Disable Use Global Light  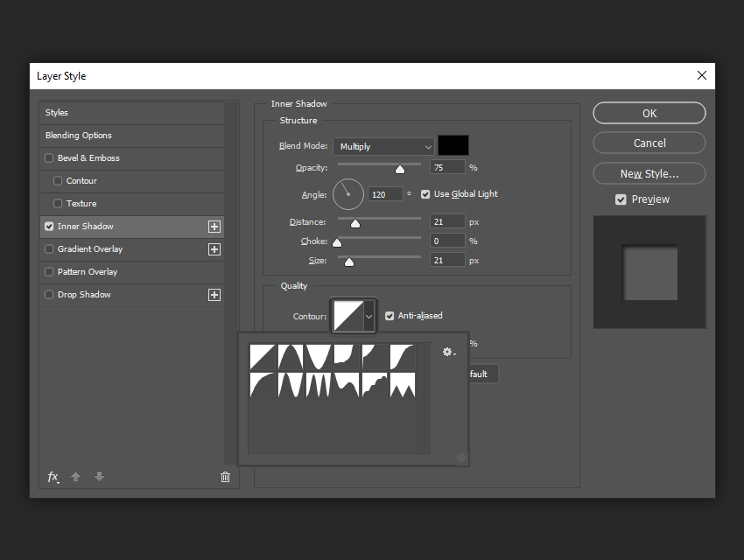(425, 194)
